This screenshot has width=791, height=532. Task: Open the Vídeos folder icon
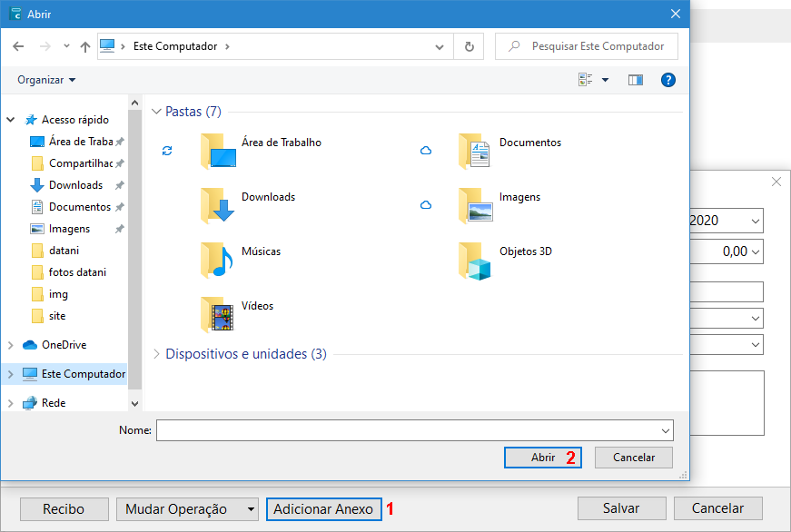[217, 314]
